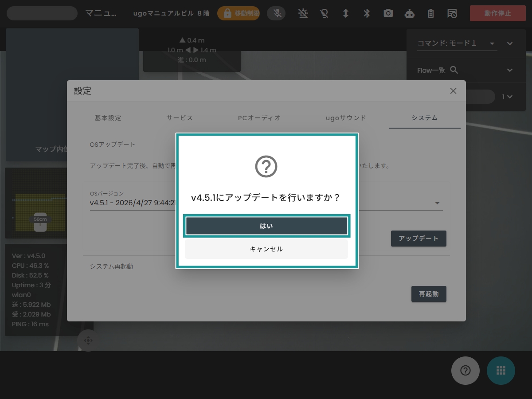Click the PING : 16 ms status line

click(x=30, y=324)
